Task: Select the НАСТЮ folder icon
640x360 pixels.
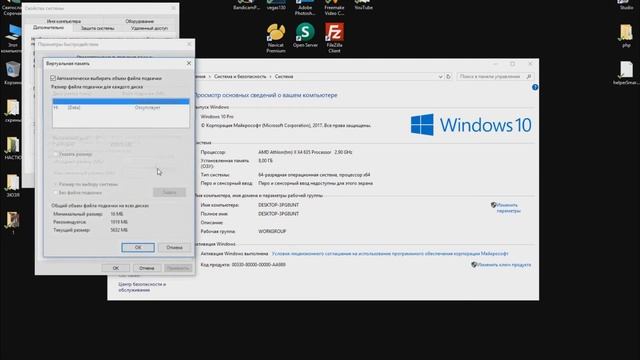Action: (13, 148)
